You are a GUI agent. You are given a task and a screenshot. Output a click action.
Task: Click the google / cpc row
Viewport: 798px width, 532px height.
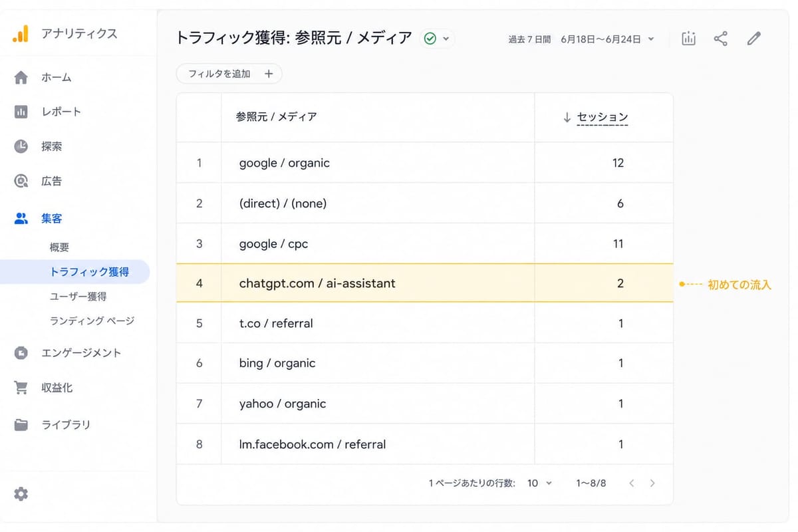pyautogui.click(x=424, y=243)
